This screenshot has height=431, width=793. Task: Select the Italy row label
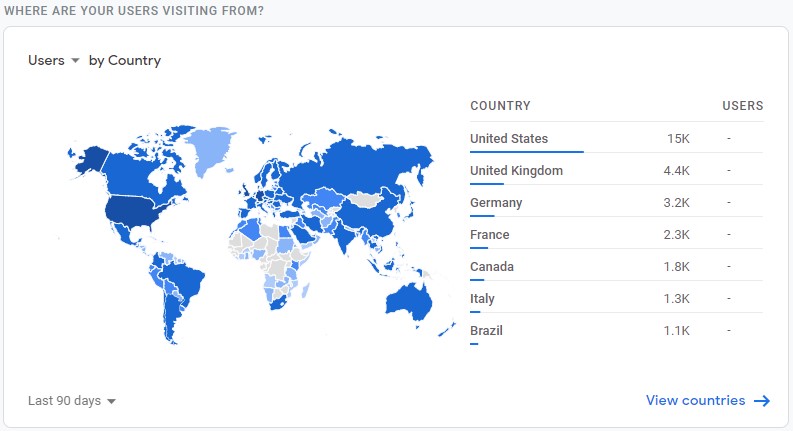[x=482, y=298]
